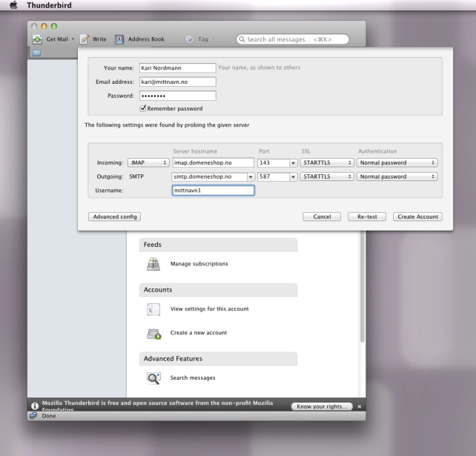This screenshot has height=456, width=476.
Task: Expand the Tag dropdown arrow
Action: (x=214, y=39)
